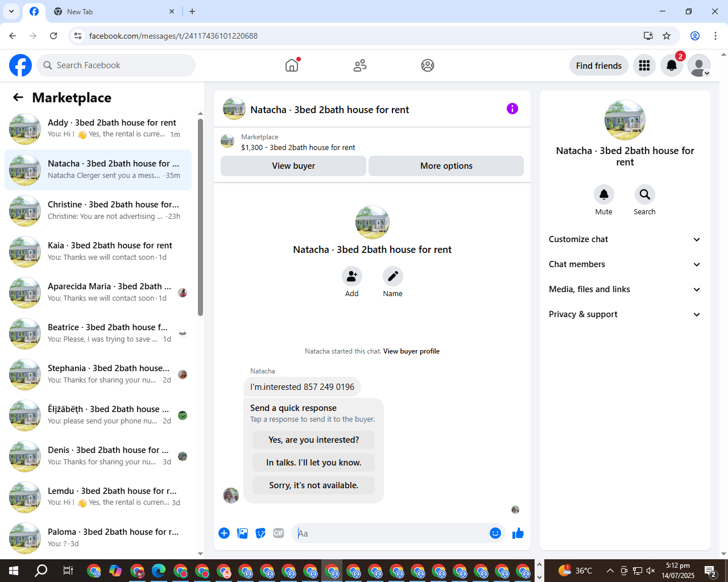Open the emoji picker in message box
Viewport: 728px width, 582px height.
(x=495, y=533)
